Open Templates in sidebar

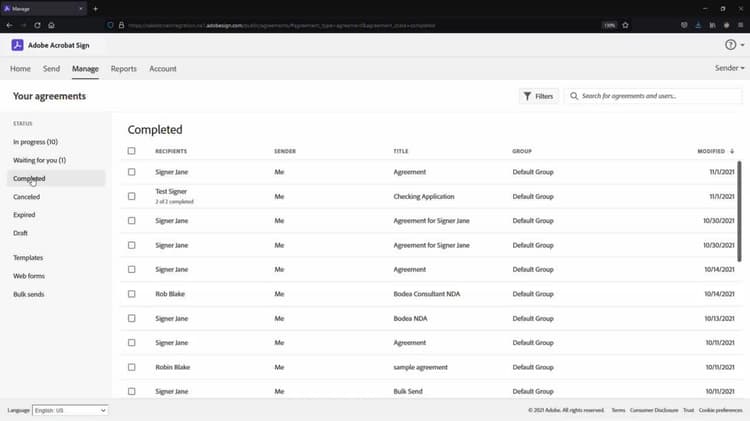(28, 257)
